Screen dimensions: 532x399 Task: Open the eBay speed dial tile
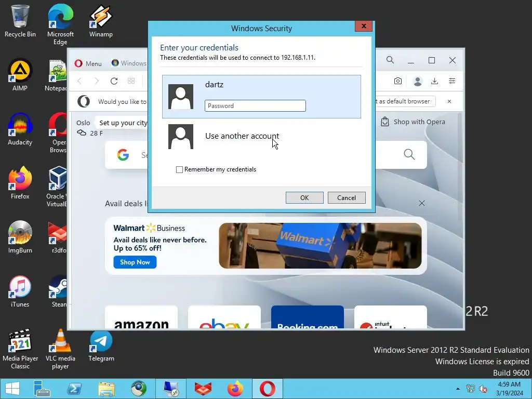(x=224, y=317)
